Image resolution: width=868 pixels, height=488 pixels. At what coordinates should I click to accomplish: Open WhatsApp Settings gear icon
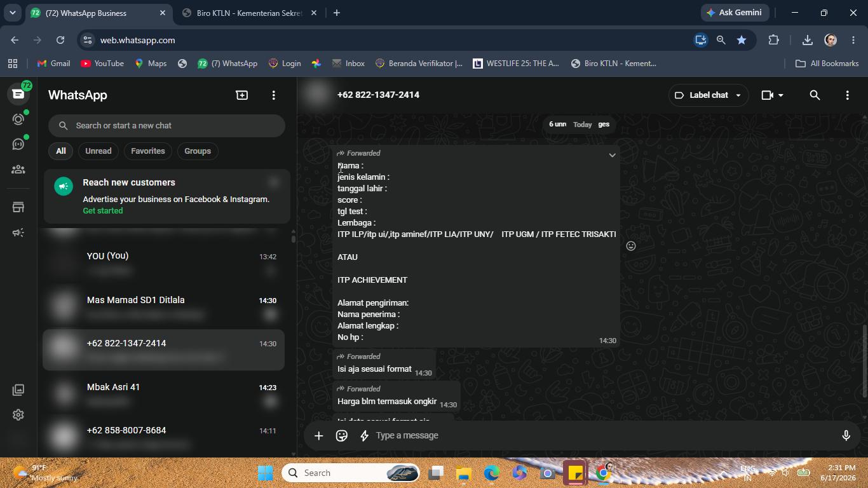(x=18, y=415)
